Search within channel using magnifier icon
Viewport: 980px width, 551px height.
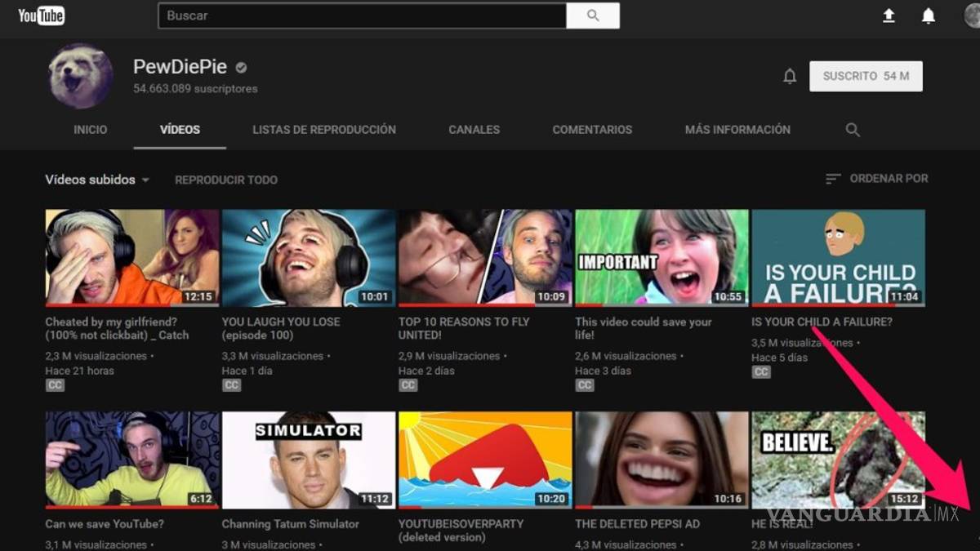click(853, 130)
